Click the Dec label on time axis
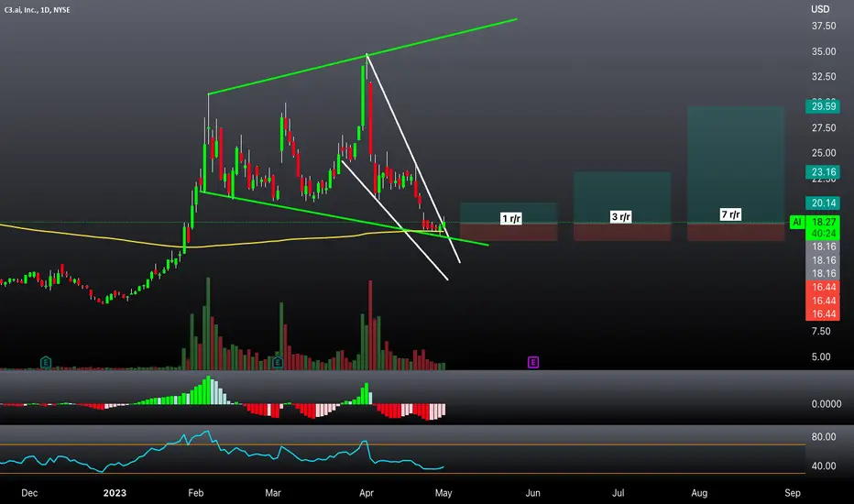 point(29,493)
